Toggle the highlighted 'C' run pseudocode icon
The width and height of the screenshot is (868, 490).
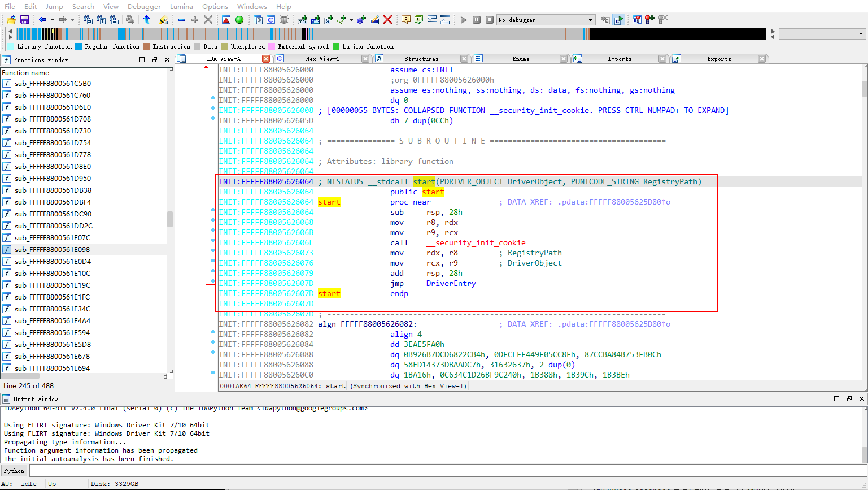[618, 20]
